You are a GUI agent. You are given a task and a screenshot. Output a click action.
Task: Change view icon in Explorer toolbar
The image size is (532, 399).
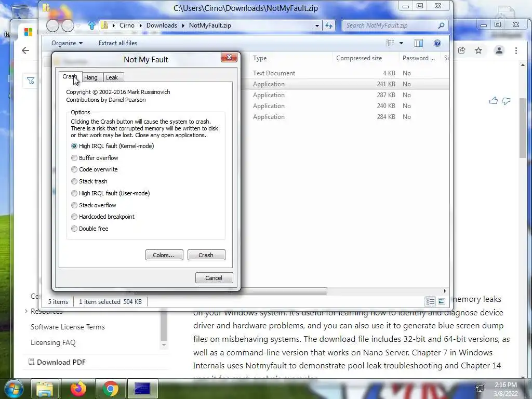(390, 43)
